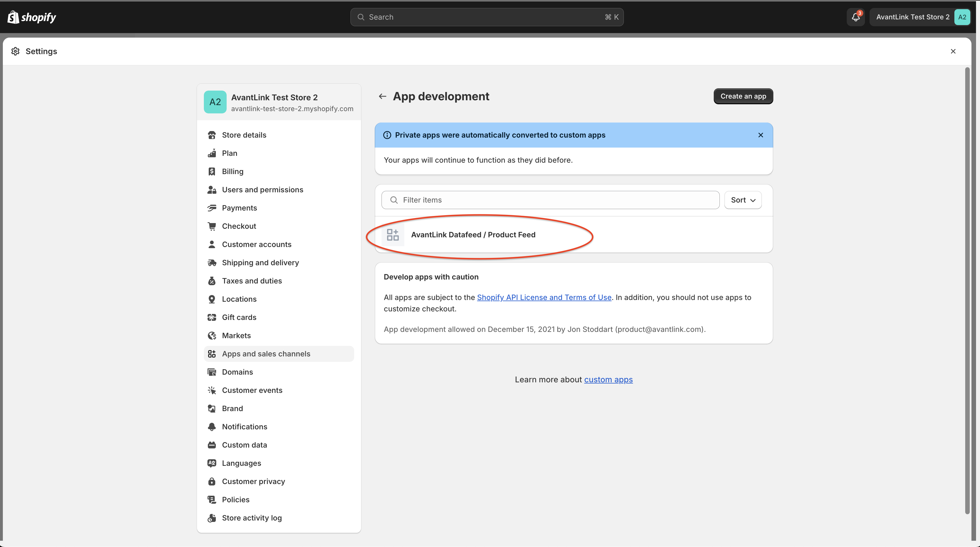
Task: Open Store activity log
Action: point(279,518)
